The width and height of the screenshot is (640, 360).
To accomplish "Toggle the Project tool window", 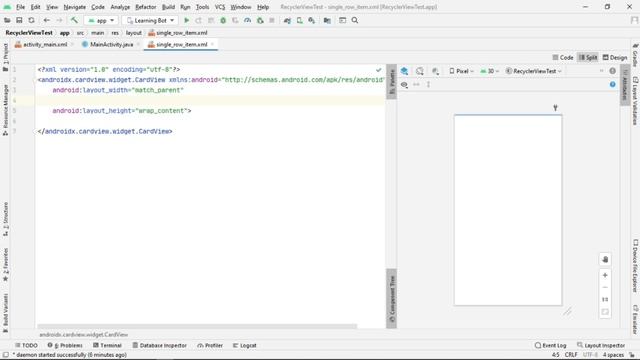I will click(5, 57).
